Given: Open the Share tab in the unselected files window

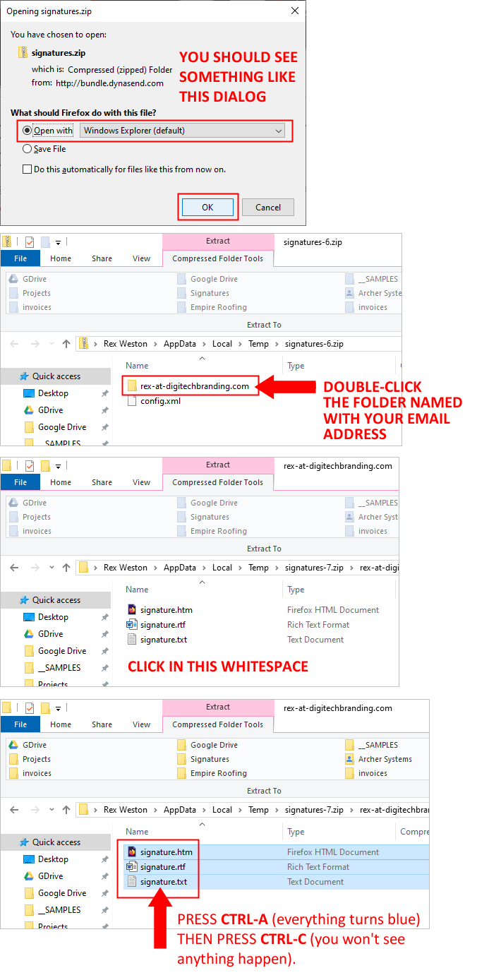Looking at the screenshot, I should 102,482.
